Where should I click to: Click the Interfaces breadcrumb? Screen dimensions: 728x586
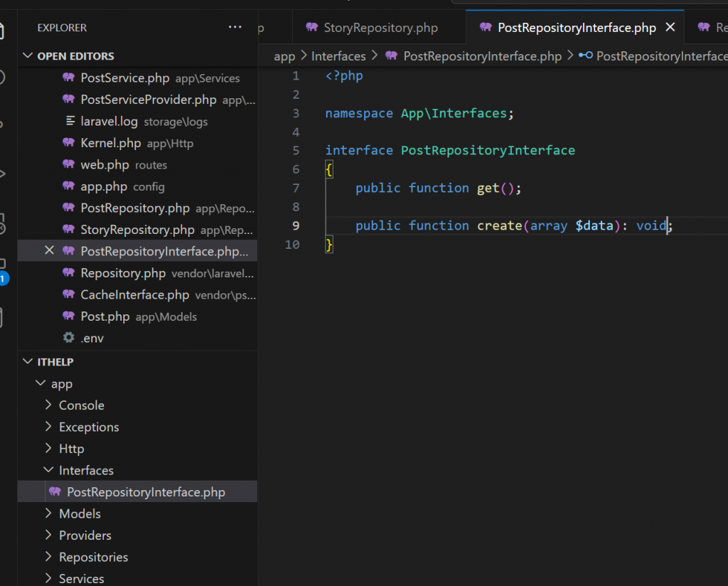(x=338, y=56)
